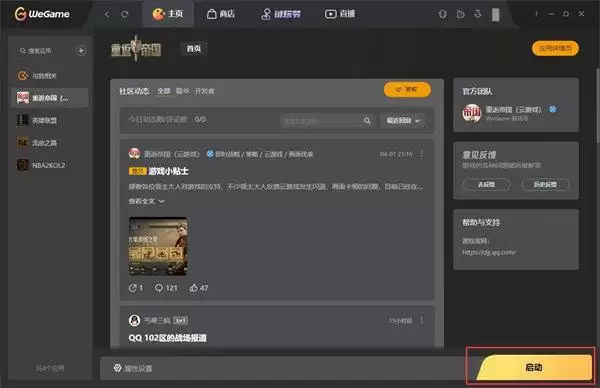Image resolution: width=600 pixels, height=388 pixels.
Task: Open the post's game screenshot thumbnail
Action: tap(158, 246)
